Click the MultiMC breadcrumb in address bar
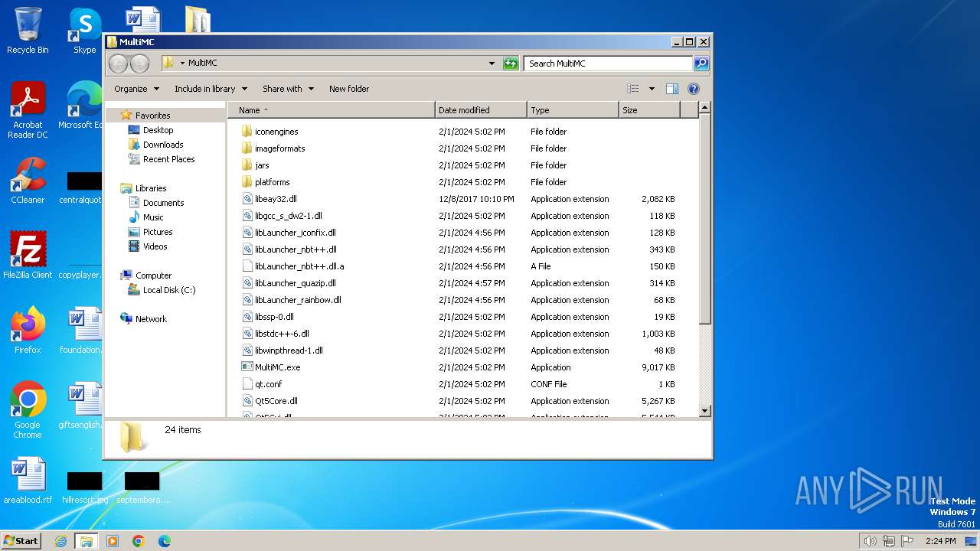The image size is (980, 551). coord(203,64)
